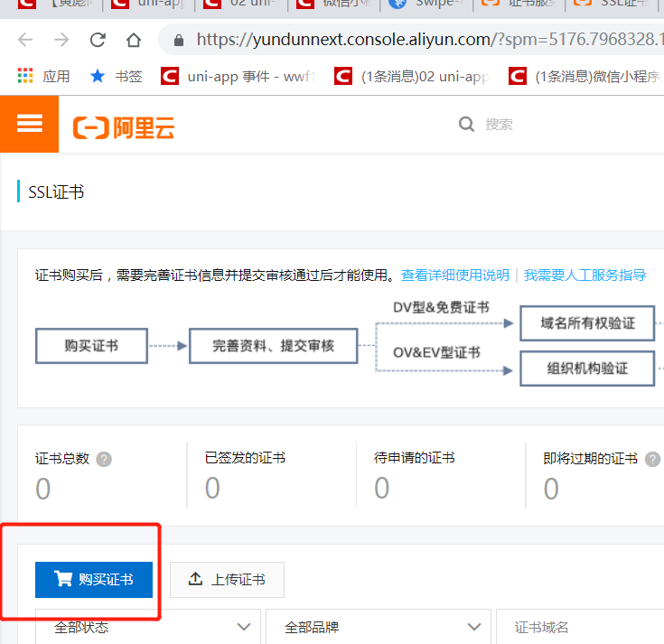Click the 即将过期的证书 help question icon

652,459
